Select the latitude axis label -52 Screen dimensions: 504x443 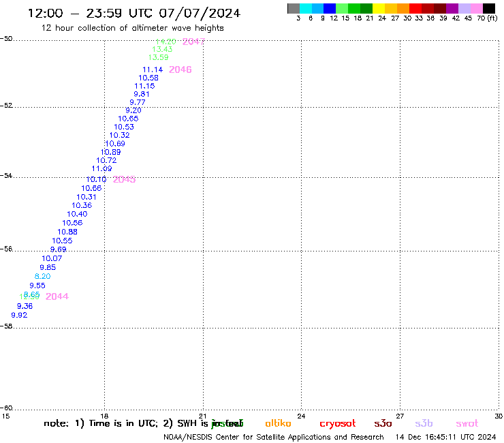point(6,106)
